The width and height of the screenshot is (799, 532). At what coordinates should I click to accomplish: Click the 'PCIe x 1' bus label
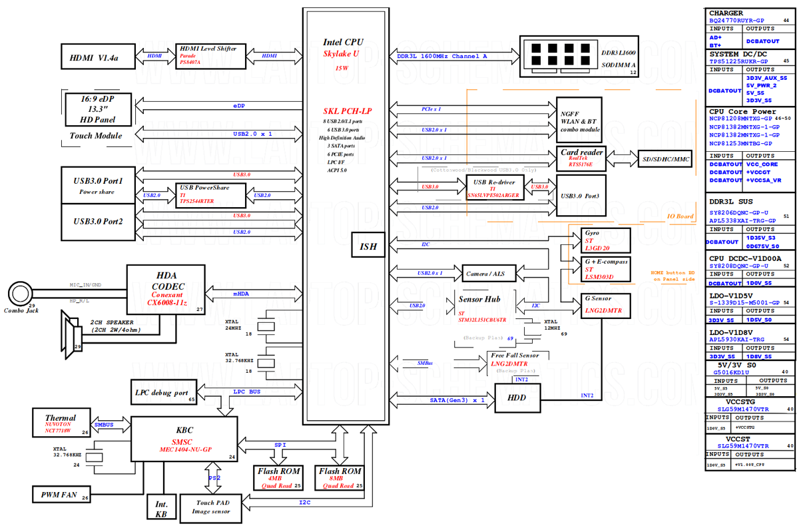[x=431, y=109]
